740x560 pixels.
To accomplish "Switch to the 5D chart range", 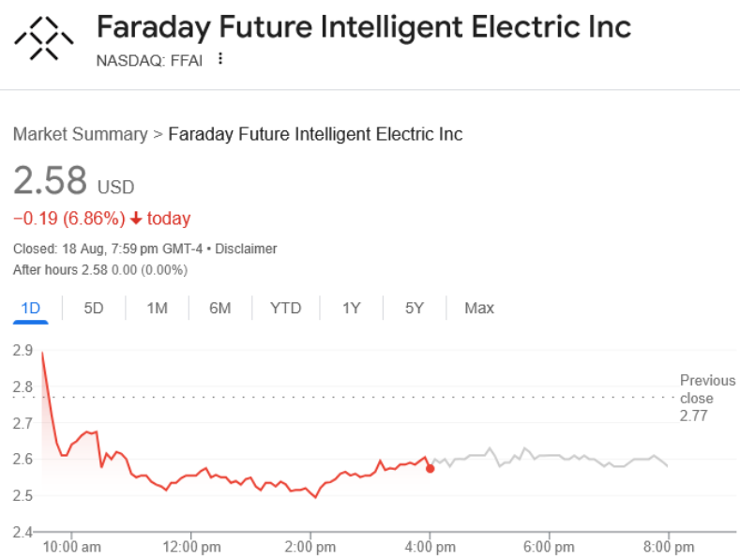I will 94,308.
